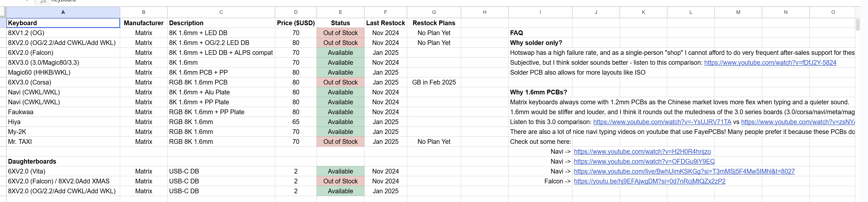
Task: Open the -YsUJRV71TA YouTube link
Action: pos(662,122)
